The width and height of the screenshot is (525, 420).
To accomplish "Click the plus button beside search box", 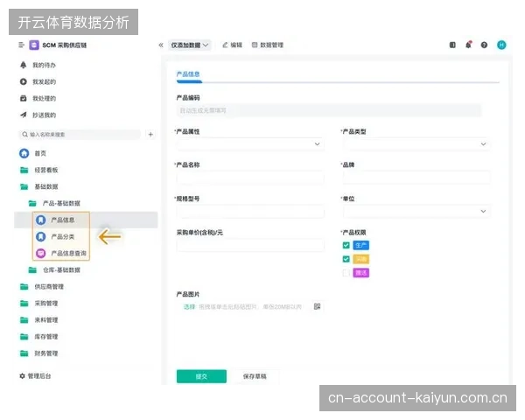I will point(150,134).
